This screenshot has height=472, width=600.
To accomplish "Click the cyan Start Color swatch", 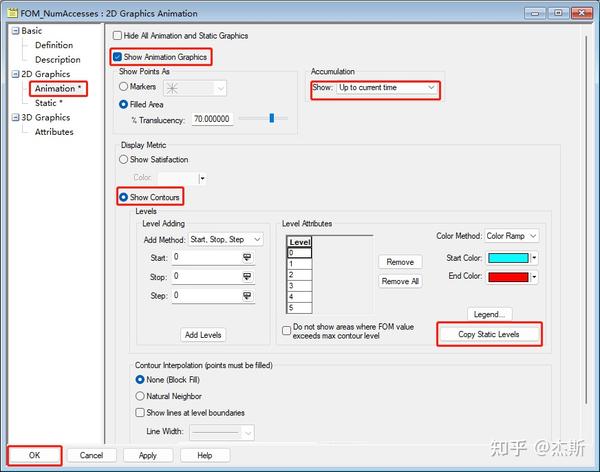I will (508, 258).
